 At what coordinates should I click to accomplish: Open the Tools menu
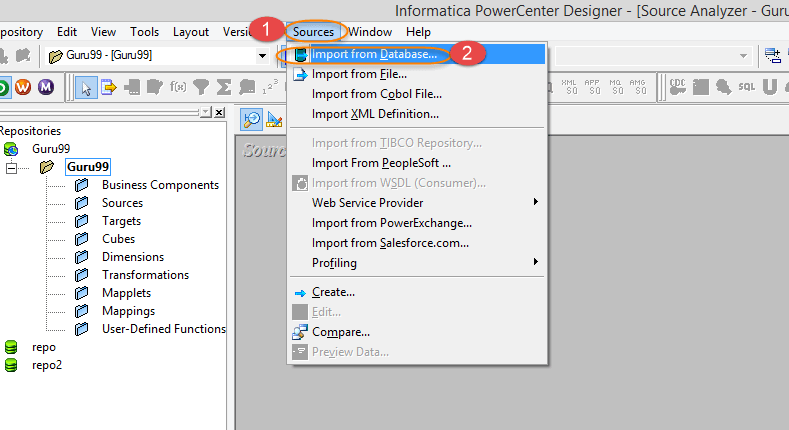(x=144, y=32)
